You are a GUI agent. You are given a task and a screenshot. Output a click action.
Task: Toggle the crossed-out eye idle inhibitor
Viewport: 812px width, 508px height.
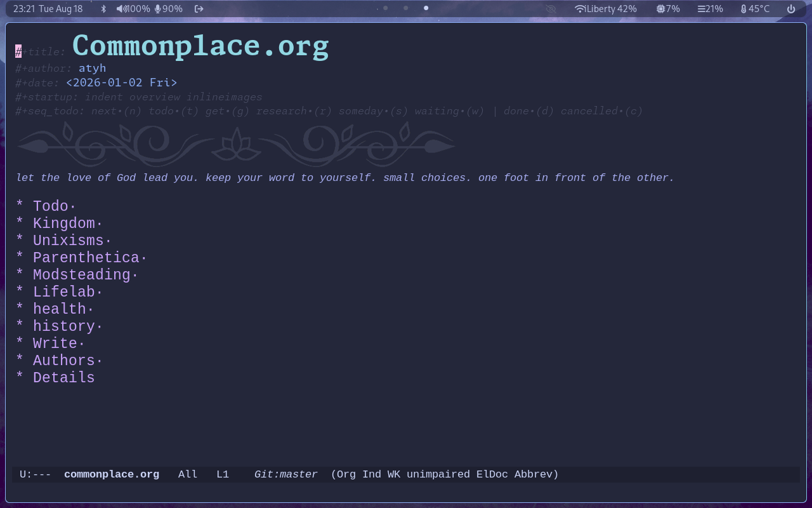pos(551,9)
